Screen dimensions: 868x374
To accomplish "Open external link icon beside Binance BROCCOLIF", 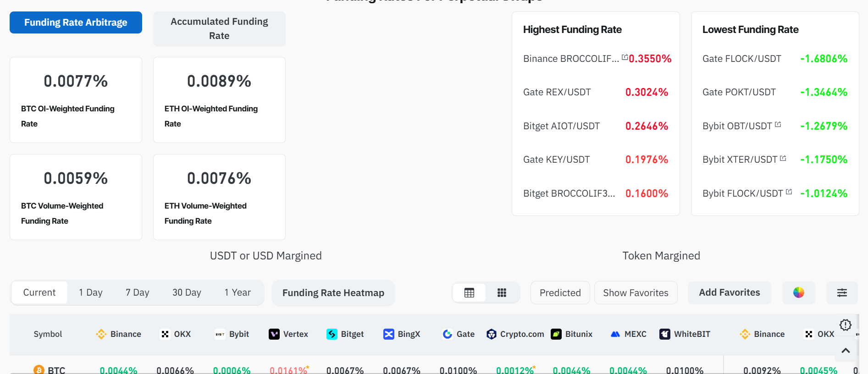I will pyautogui.click(x=625, y=57).
